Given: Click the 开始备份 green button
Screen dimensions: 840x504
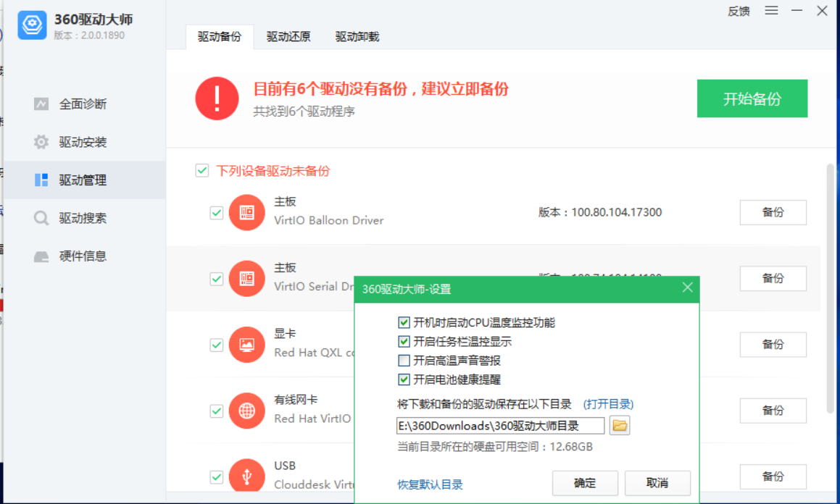Looking at the screenshot, I should [x=752, y=98].
